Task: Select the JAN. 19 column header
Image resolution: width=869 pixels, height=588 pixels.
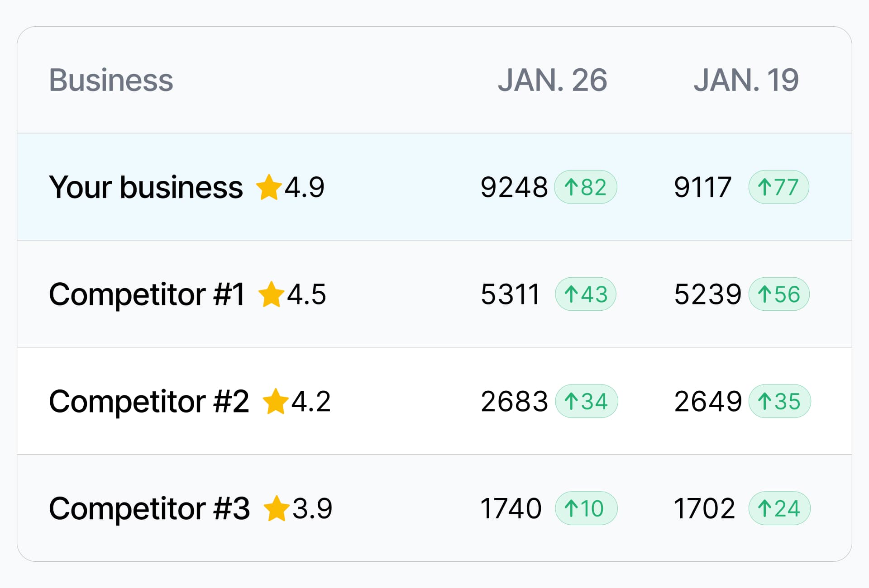Action: click(x=746, y=80)
